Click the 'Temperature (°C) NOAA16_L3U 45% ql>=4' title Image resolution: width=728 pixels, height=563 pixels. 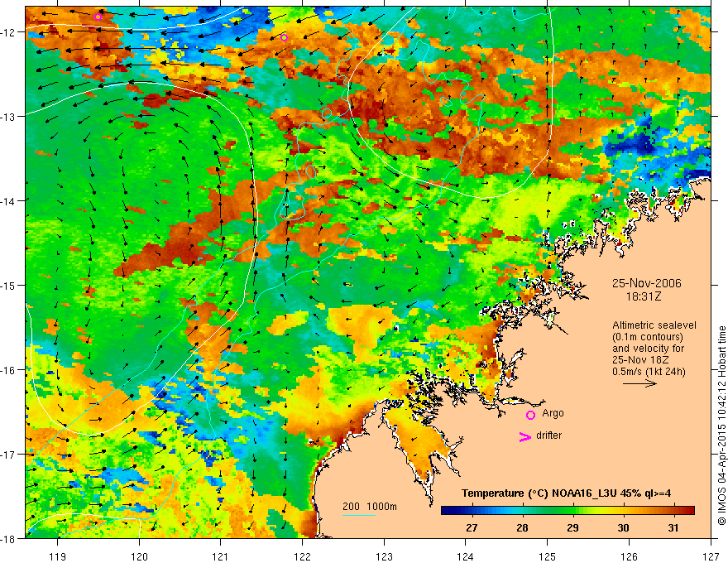tap(566, 493)
